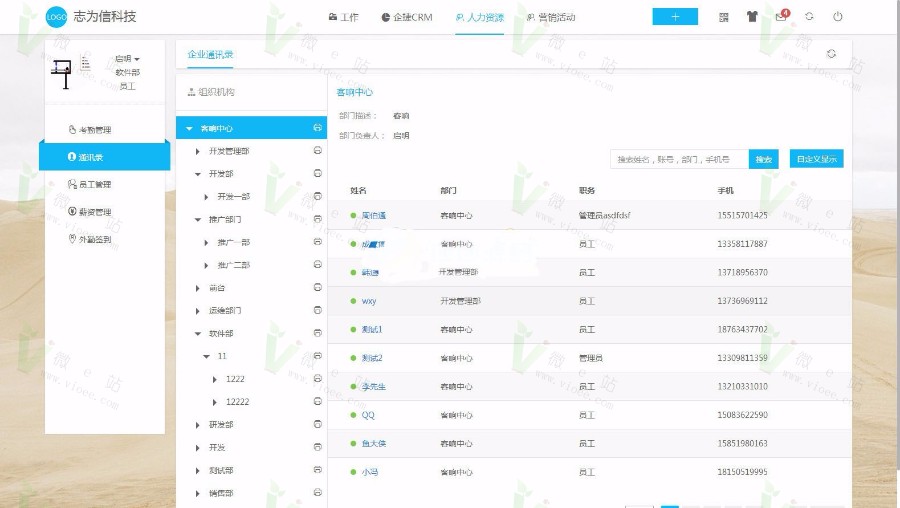Click the action icon on the 运维部门 tree row
The image size is (900, 508).
pyautogui.click(x=317, y=310)
